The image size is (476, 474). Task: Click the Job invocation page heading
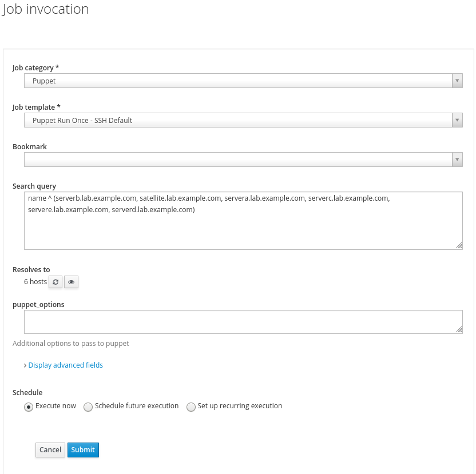[x=46, y=10]
